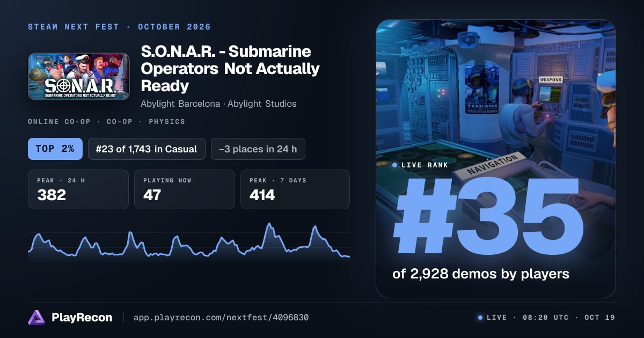This screenshot has width=644, height=338.
Task: Click the LIVE RANK label
Action: tap(424, 165)
